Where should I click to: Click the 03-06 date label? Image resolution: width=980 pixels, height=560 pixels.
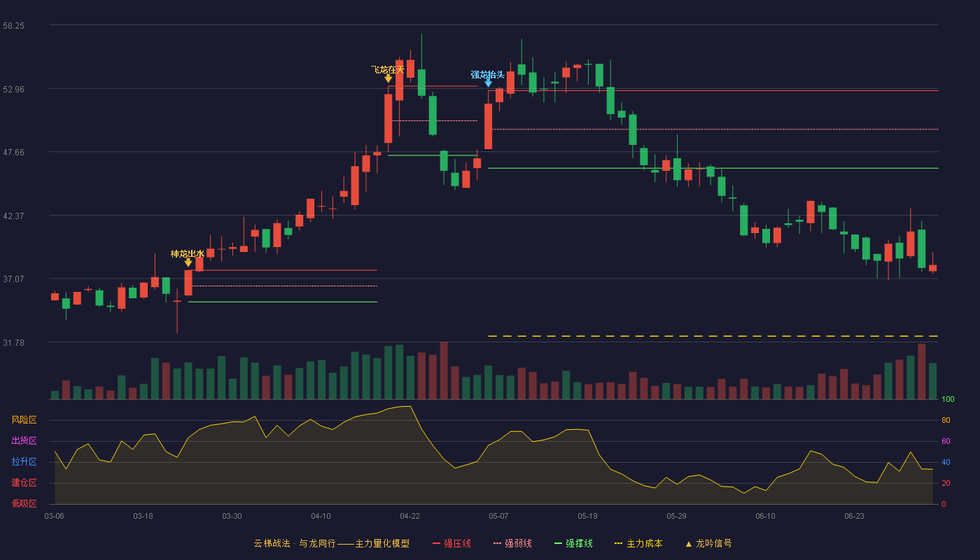(x=54, y=516)
